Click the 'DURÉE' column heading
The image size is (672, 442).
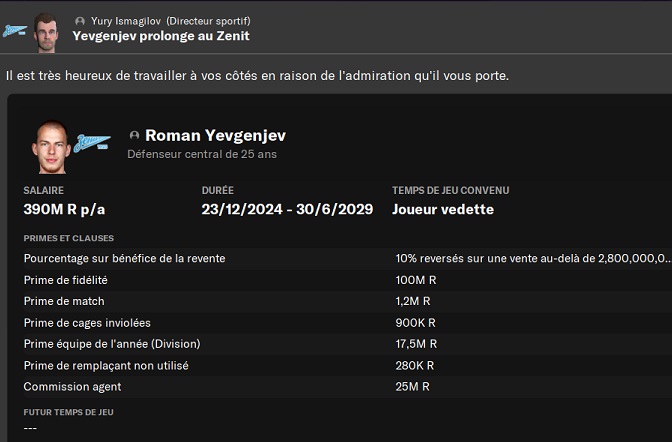point(218,190)
